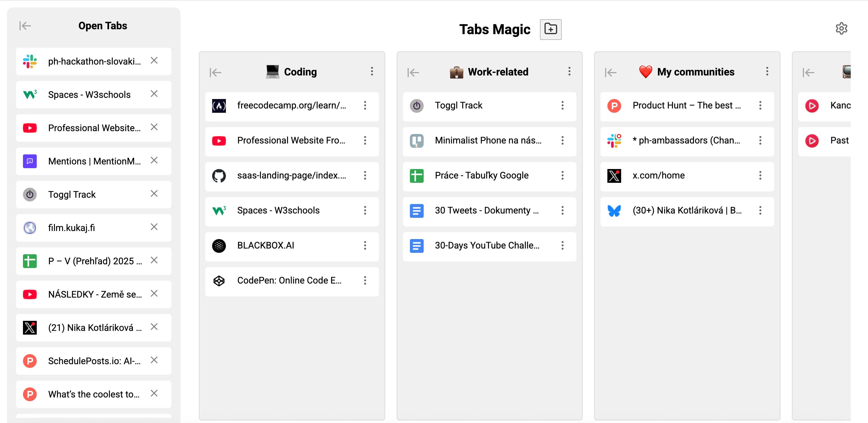Screen dimensions: 868x423
Task: Open the settings gear icon
Action: 841,29
